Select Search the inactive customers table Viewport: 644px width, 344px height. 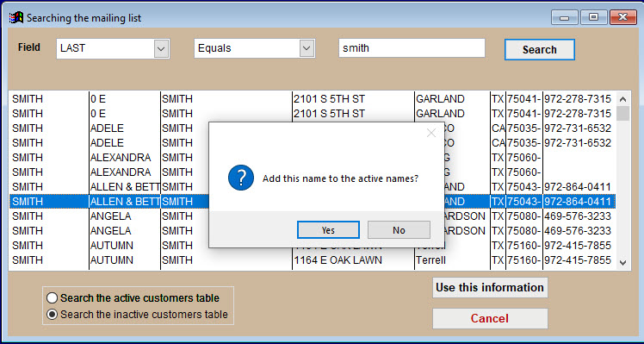point(137,315)
